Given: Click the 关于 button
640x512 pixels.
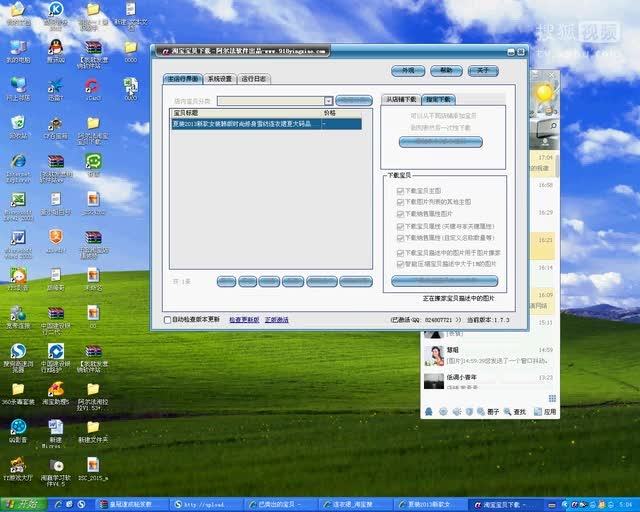Looking at the screenshot, I should 483,71.
